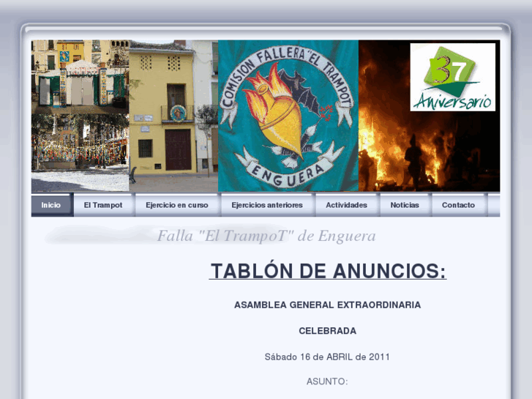Go to the El Trampot page
The height and width of the screenshot is (399, 532).
[104, 205]
